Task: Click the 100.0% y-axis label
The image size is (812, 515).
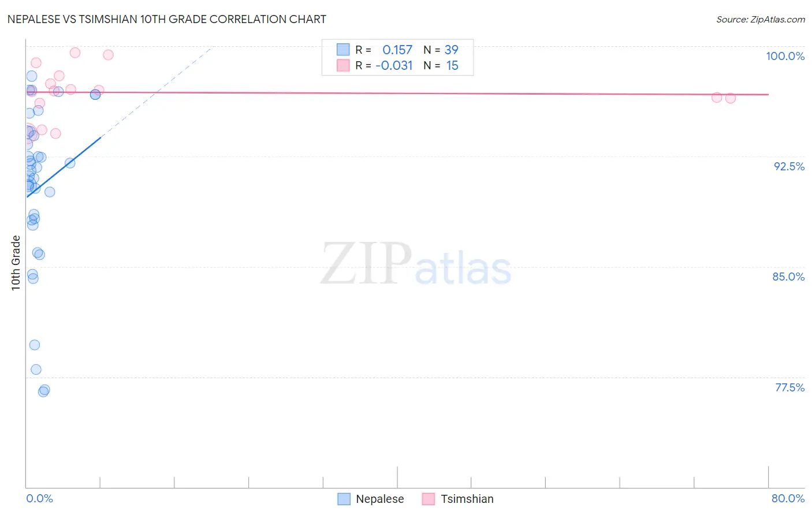Action: point(785,56)
